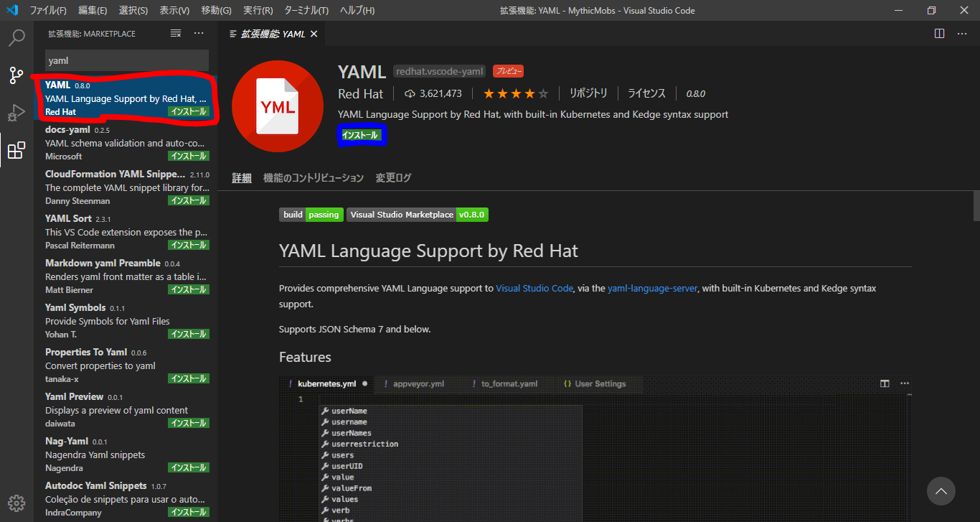Click the scroll-to-top round button

point(941,491)
